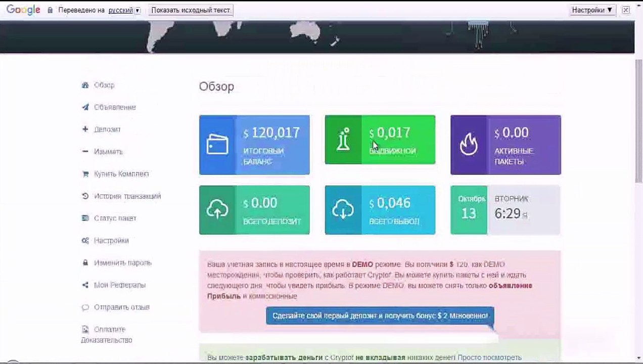Click the gears icon by Настройки
This screenshot has height=364, width=643.
pyautogui.click(x=85, y=241)
